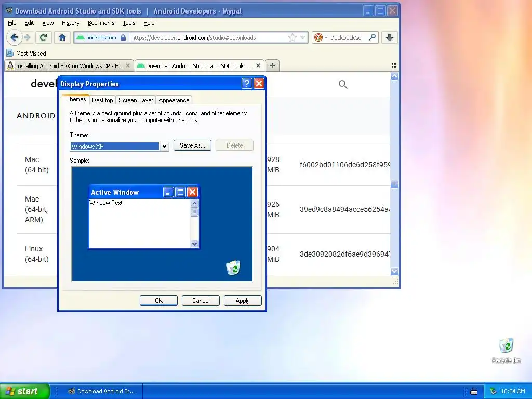Click the sample theme preview image
Image resolution: width=532 pixels, height=399 pixels.
coord(162,223)
